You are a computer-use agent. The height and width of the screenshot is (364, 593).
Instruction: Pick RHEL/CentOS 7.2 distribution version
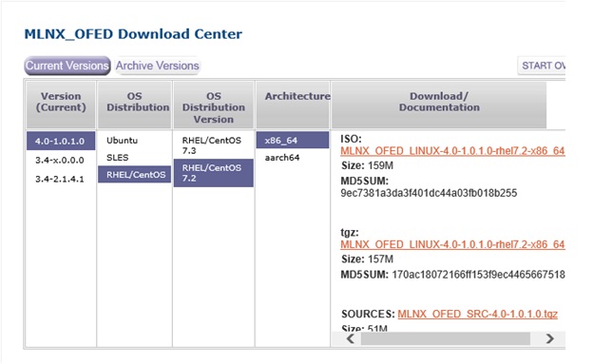pos(213,173)
